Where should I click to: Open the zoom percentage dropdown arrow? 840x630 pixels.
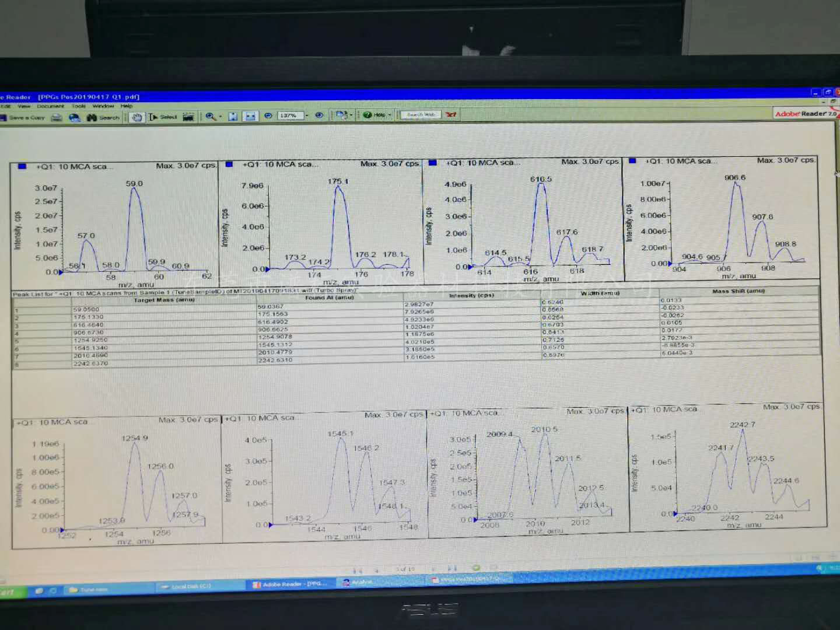coord(307,116)
